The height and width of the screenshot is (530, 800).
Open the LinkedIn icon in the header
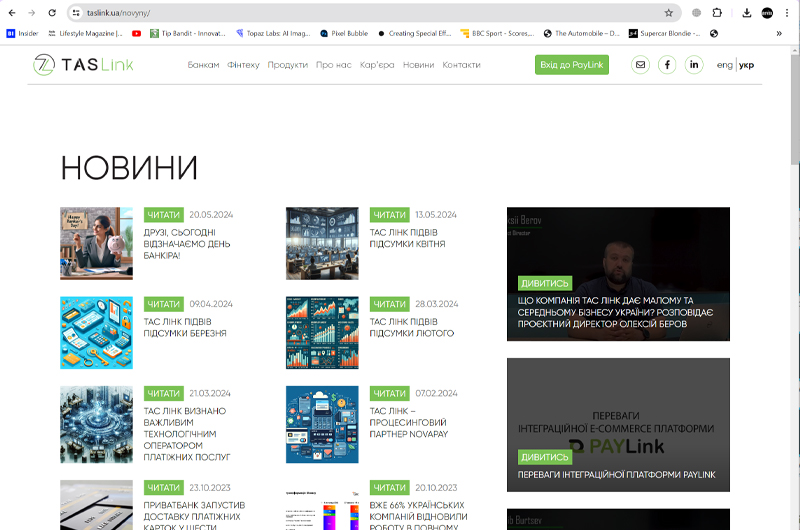pos(694,65)
